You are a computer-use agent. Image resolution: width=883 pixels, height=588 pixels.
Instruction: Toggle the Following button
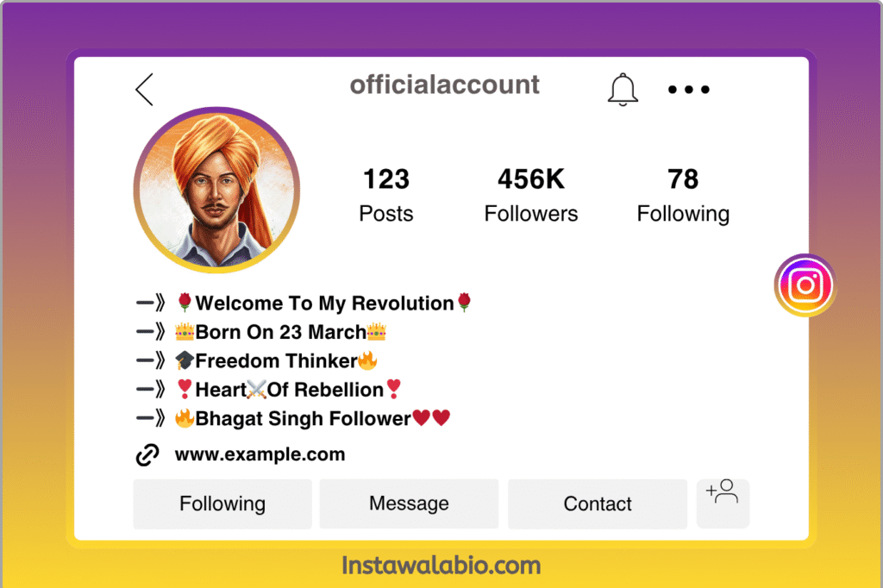point(222,504)
